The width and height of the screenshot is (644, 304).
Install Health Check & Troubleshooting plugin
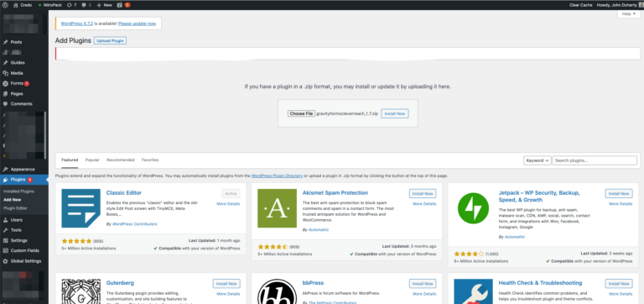(619, 284)
